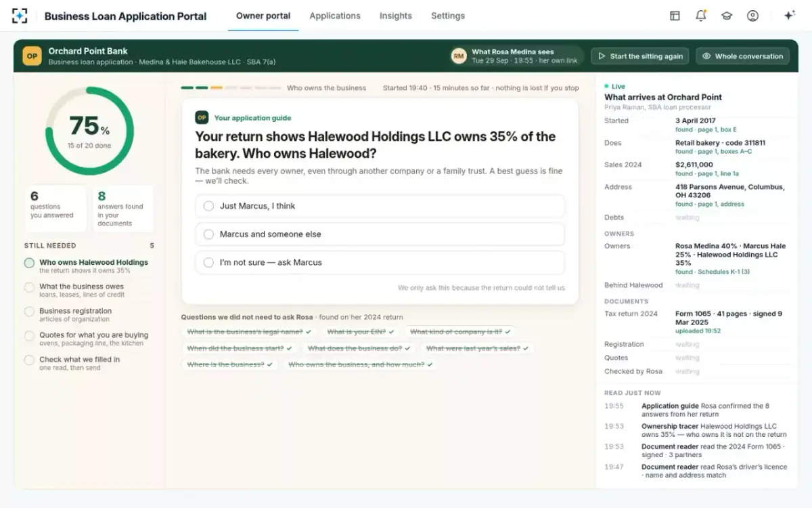Open "found · page 1, line 1a" source link
Image resolution: width=812 pixels, height=508 pixels.
pos(708,173)
